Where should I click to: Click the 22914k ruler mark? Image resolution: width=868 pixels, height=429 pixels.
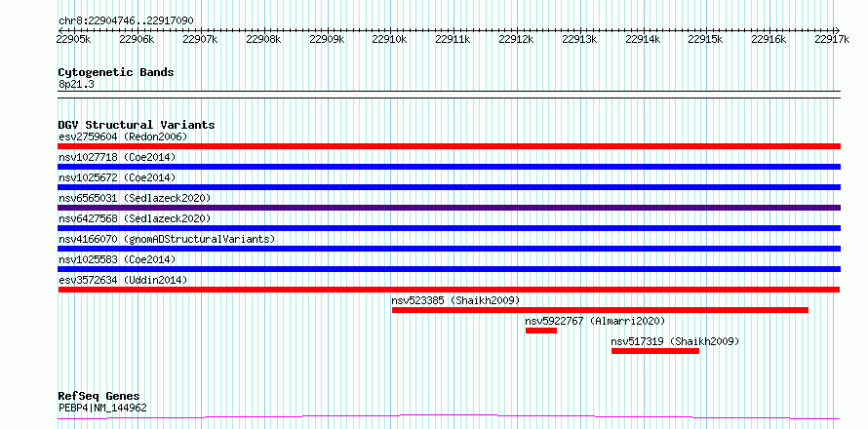point(644,39)
